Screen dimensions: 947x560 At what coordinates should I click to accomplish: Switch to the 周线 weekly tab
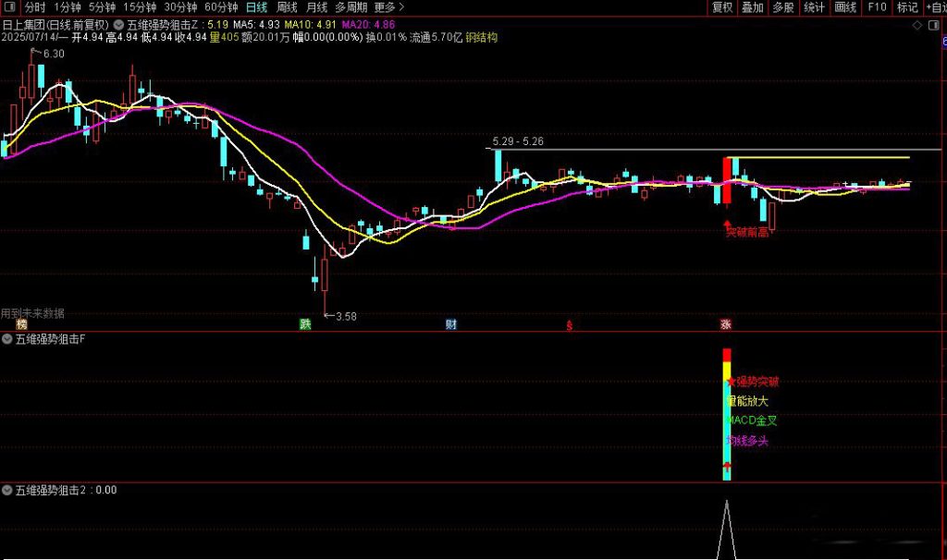(287, 7)
